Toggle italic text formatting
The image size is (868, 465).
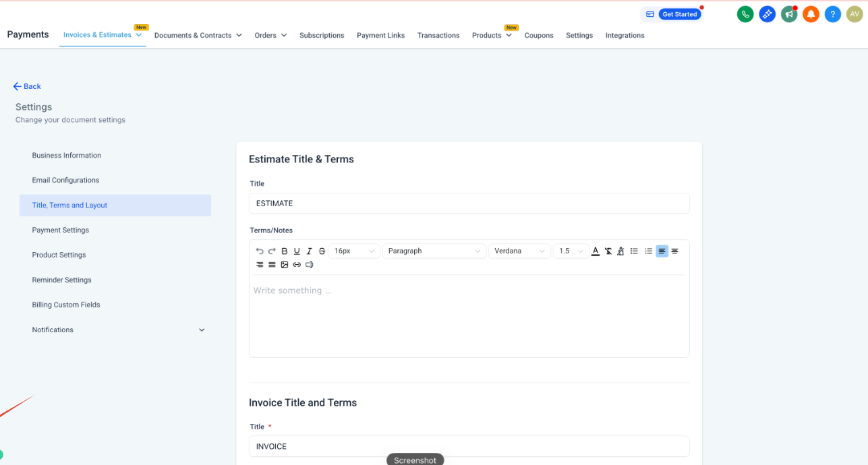point(310,251)
